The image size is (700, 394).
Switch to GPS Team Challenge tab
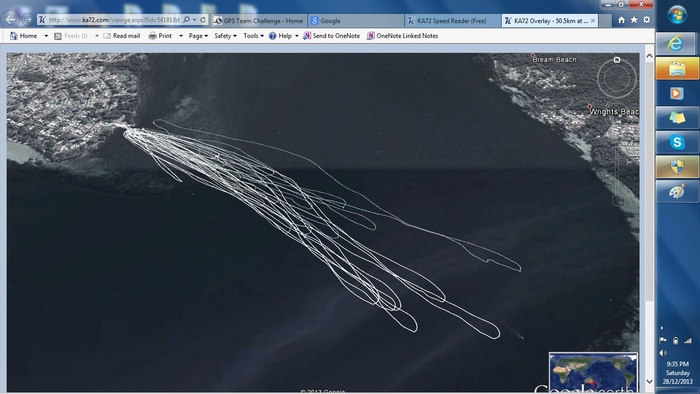[258, 21]
